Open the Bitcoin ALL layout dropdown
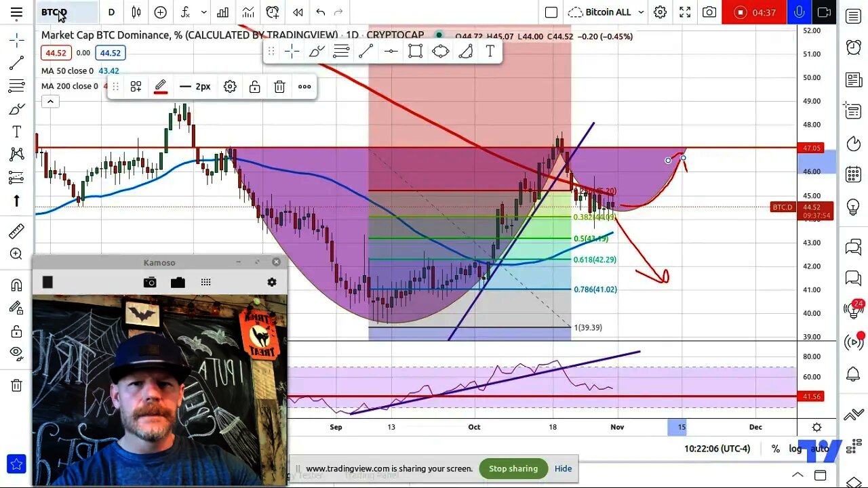Screen dimensions: 868x488 (x=606, y=12)
